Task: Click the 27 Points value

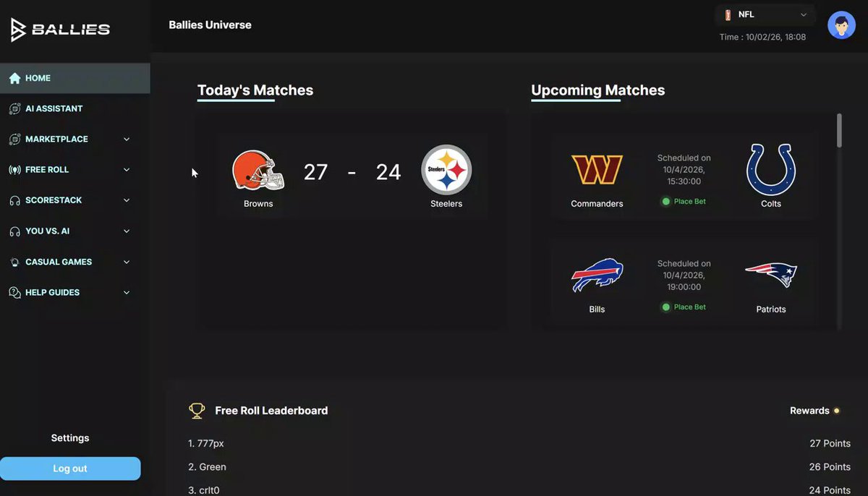Action: pyautogui.click(x=830, y=444)
